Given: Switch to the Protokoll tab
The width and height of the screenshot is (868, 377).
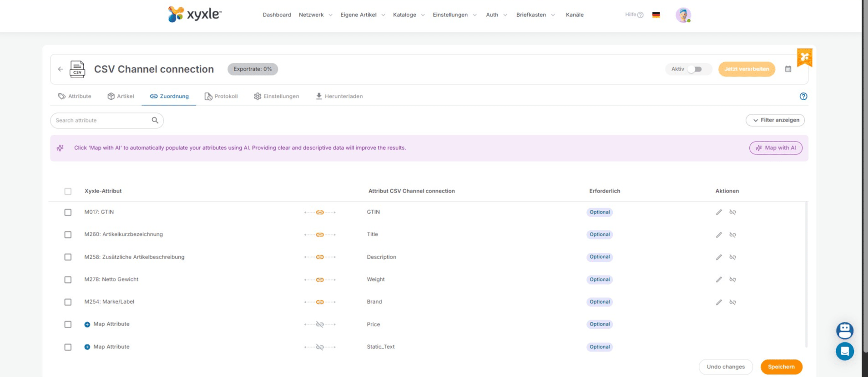Looking at the screenshot, I should (221, 97).
